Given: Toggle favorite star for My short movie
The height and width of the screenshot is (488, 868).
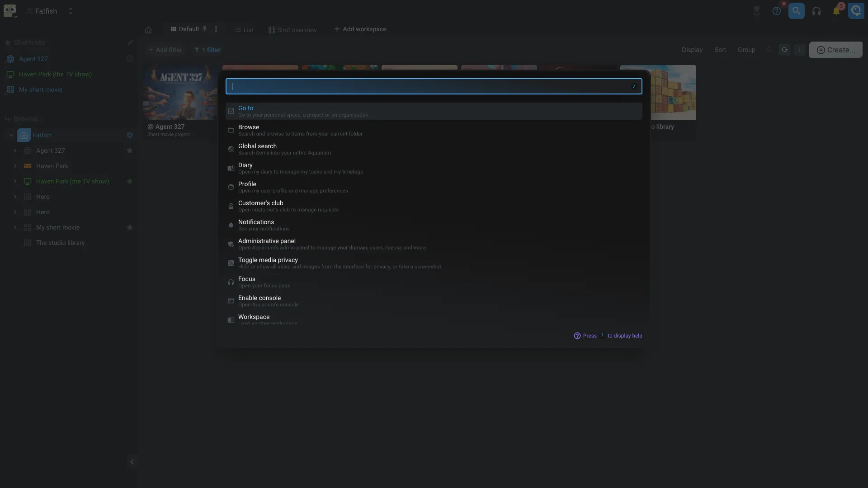Looking at the screenshot, I should 130,227.
